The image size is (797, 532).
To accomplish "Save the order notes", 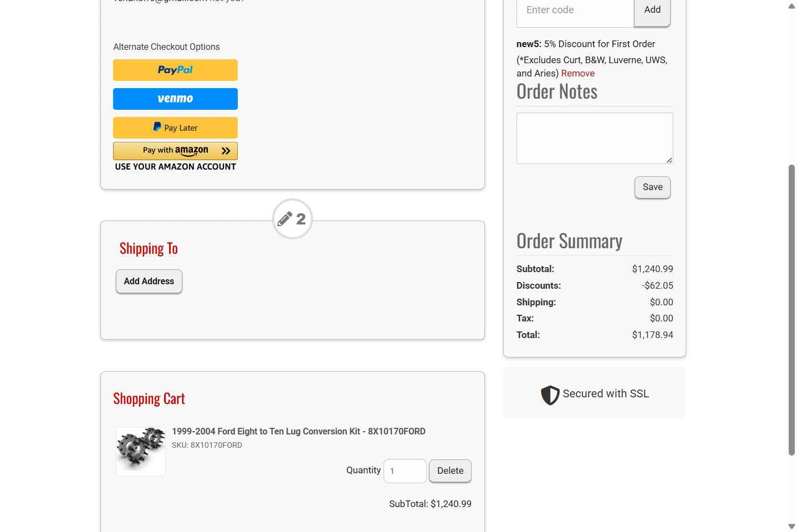I will [x=652, y=187].
